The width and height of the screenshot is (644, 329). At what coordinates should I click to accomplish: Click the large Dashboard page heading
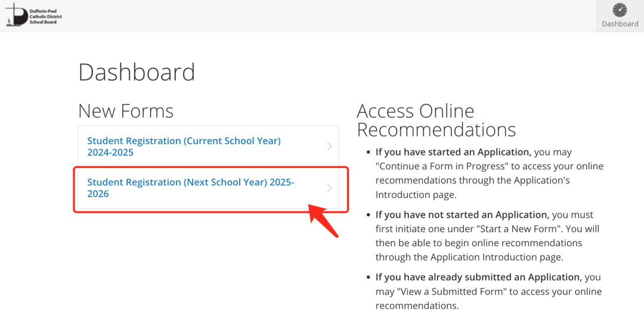click(137, 72)
